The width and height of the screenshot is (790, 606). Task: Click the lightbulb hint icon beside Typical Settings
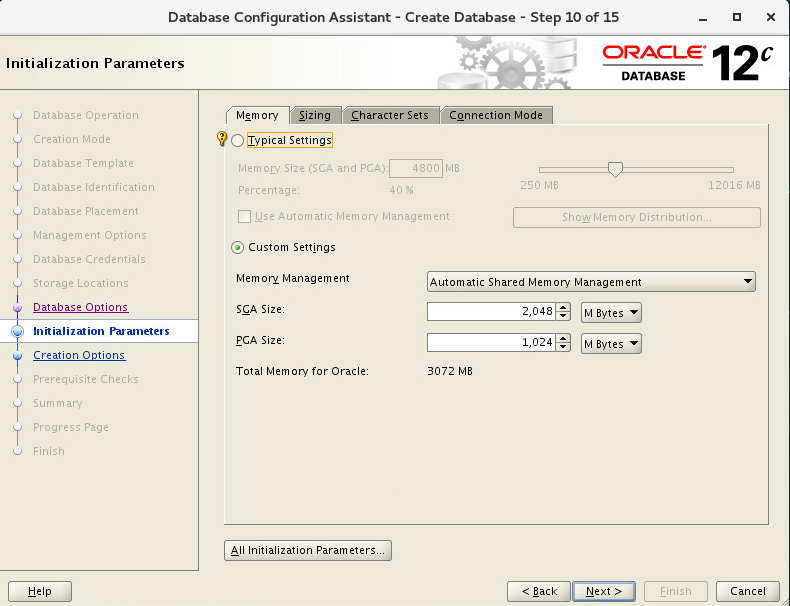(222, 138)
